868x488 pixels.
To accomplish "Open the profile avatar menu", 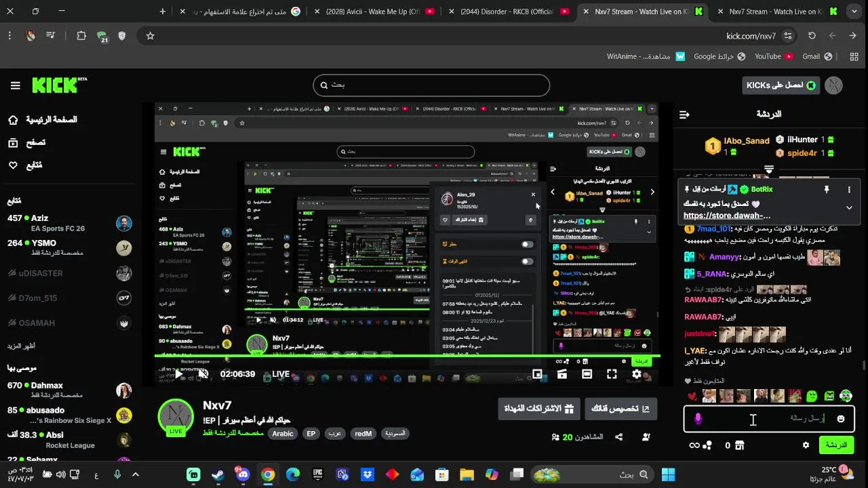I will coord(833,85).
